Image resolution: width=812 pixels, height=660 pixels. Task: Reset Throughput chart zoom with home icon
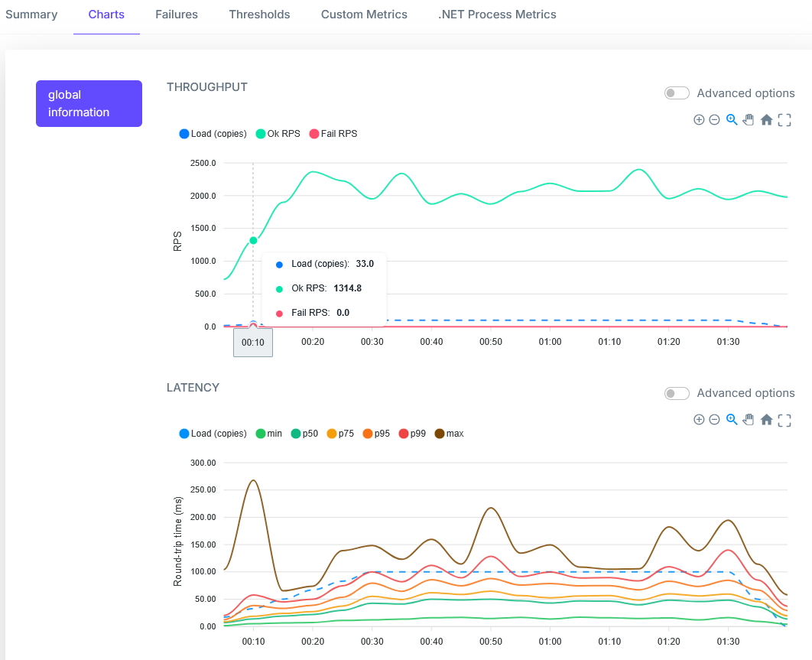[766, 120]
